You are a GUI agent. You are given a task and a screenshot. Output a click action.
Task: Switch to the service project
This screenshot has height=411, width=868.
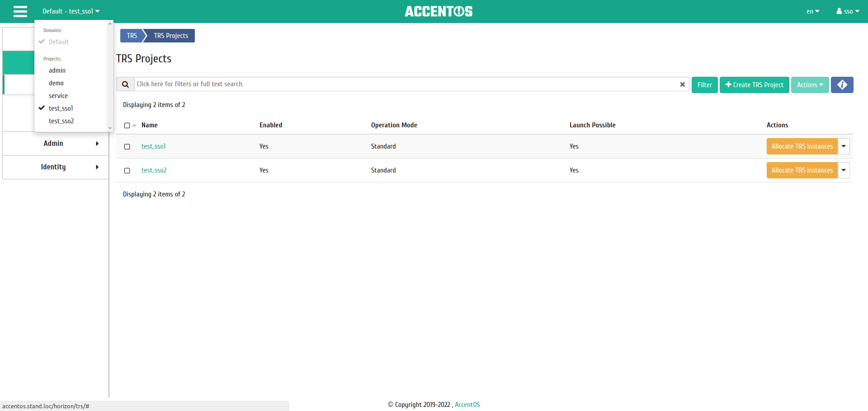(x=58, y=96)
